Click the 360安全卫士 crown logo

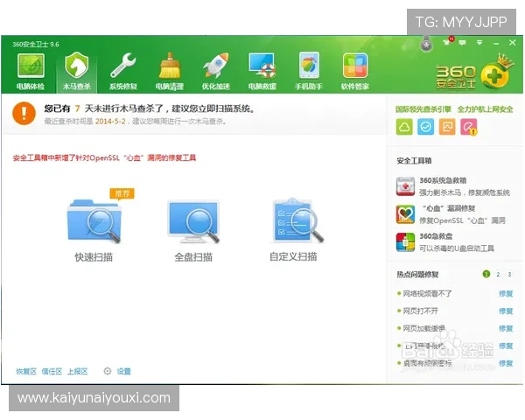pos(474,73)
